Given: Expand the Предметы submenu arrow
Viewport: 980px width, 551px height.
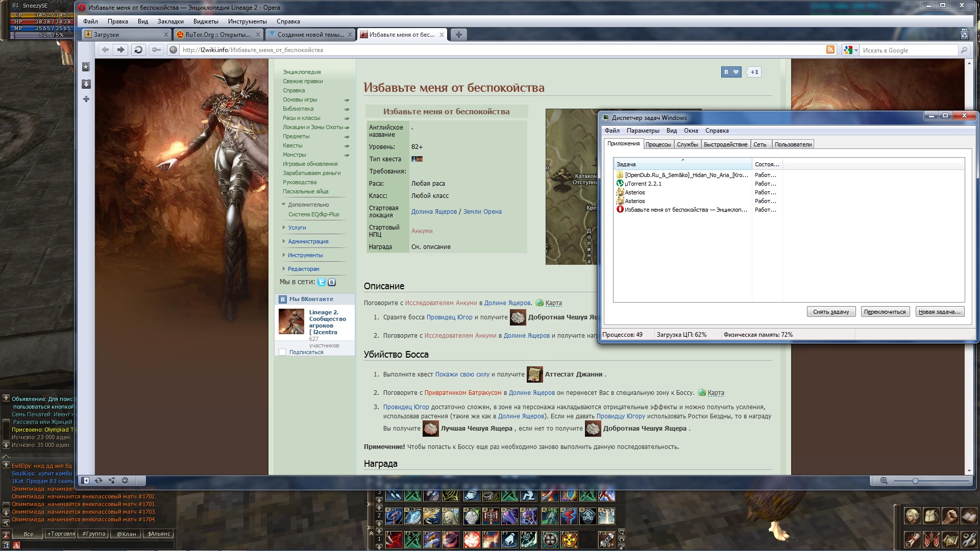Looking at the screenshot, I should coord(347,137).
